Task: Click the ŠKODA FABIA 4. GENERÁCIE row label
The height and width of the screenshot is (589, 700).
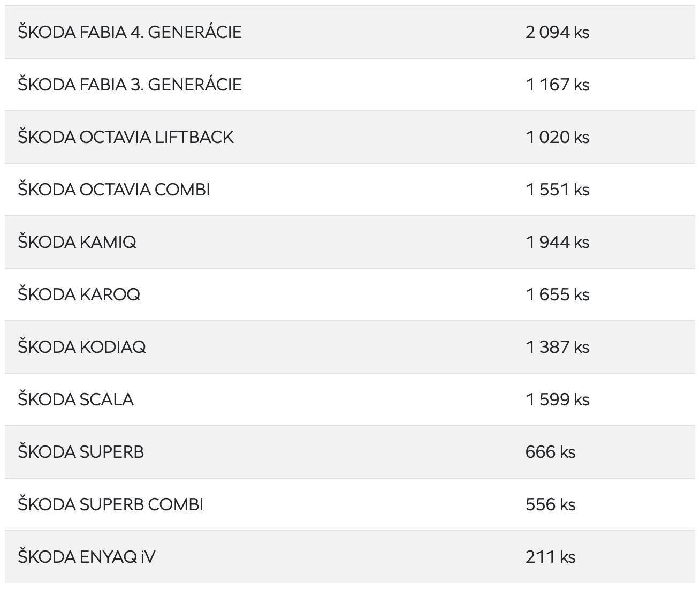Action: click(130, 32)
